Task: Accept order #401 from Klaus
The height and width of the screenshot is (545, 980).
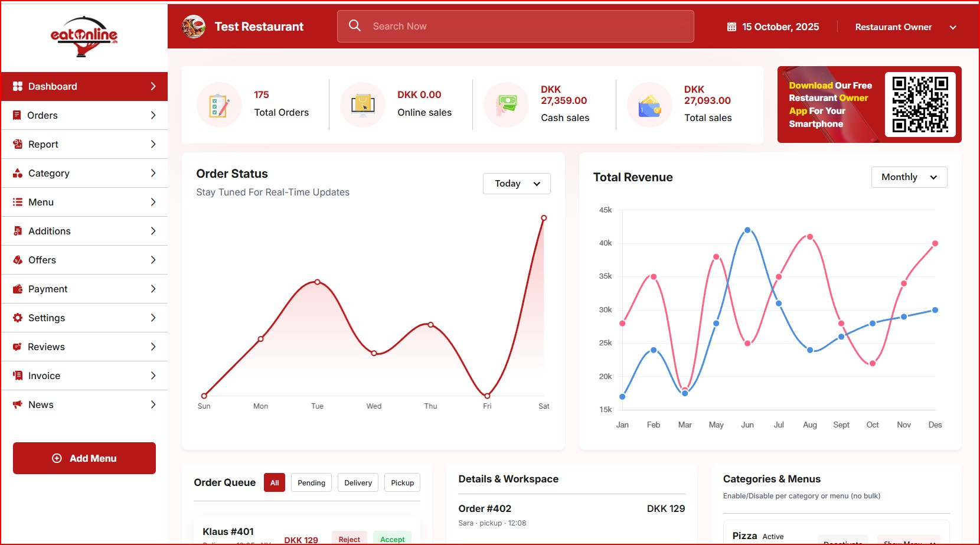Action: click(x=391, y=539)
